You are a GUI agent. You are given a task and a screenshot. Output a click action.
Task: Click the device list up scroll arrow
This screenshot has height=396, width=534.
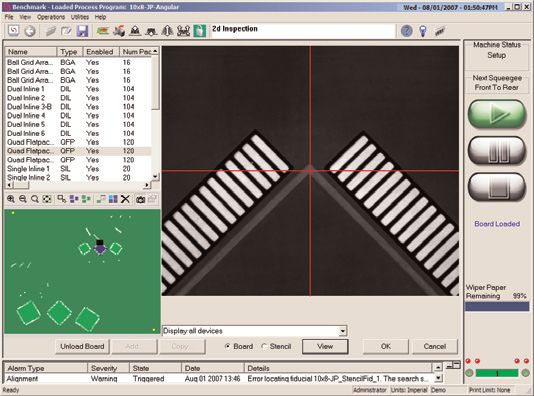point(155,51)
